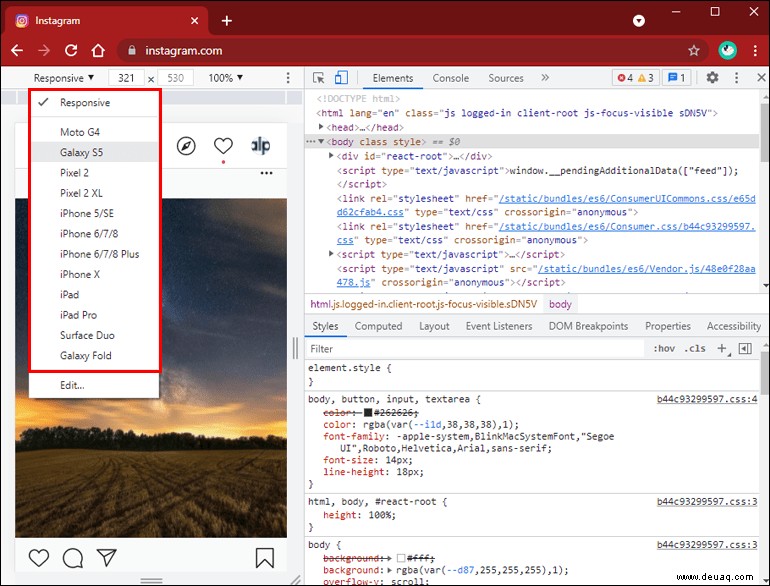The width and height of the screenshot is (770, 586).
Task: Close the Instagram tab
Action: click(x=194, y=21)
